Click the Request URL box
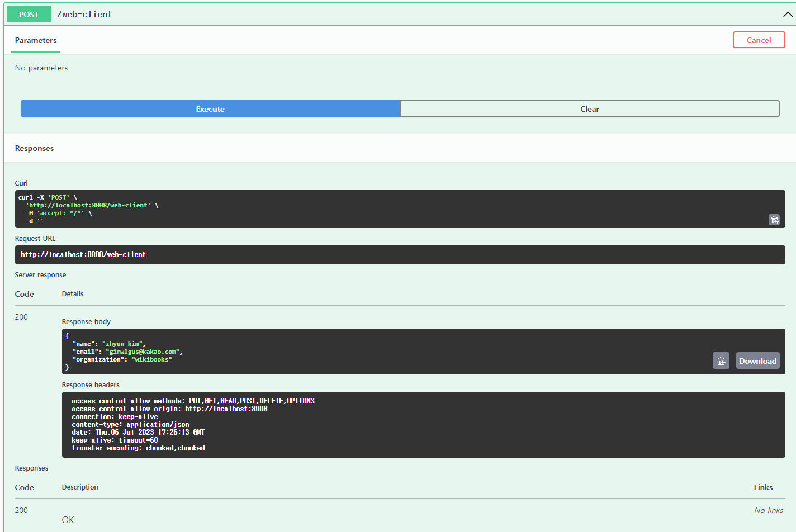The width and height of the screenshot is (796, 532). (x=400, y=254)
